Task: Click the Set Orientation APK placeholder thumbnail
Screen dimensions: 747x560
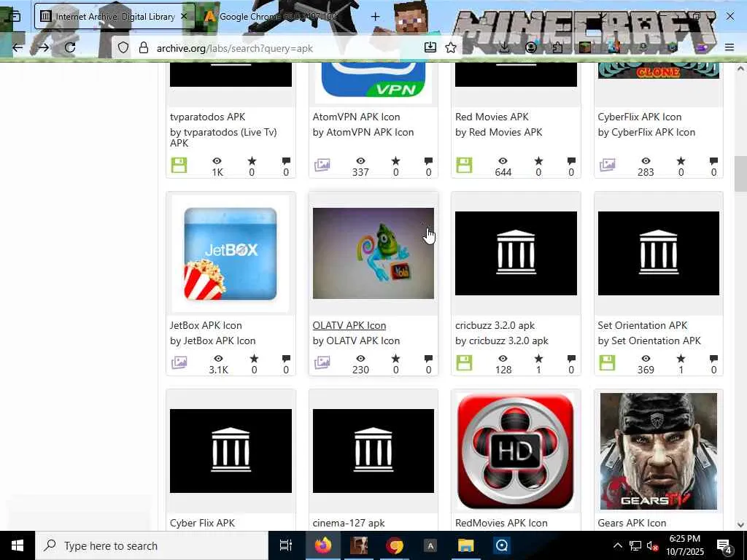Action: point(659,253)
